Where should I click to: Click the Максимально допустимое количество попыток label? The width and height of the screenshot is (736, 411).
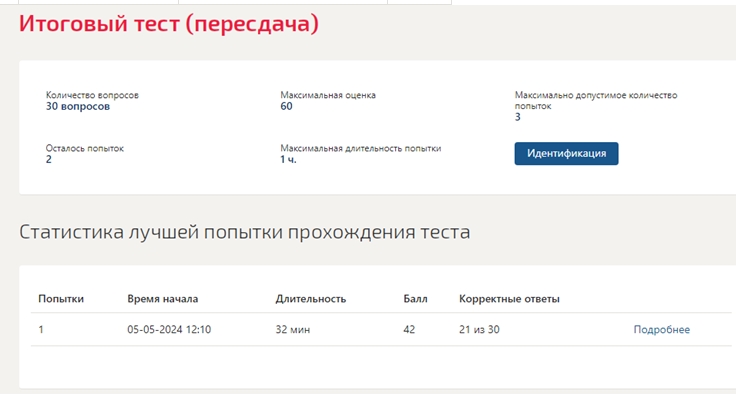596,100
